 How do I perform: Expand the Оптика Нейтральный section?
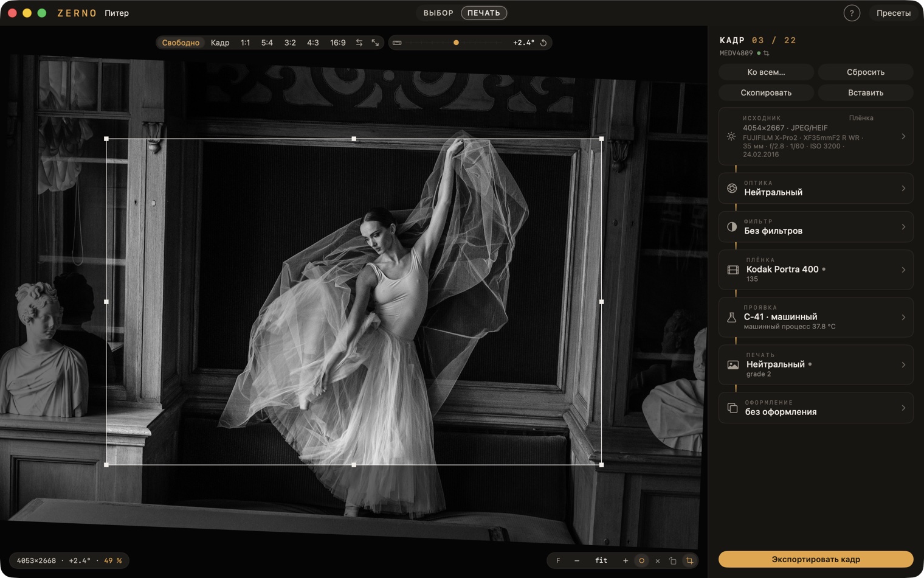(816, 188)
